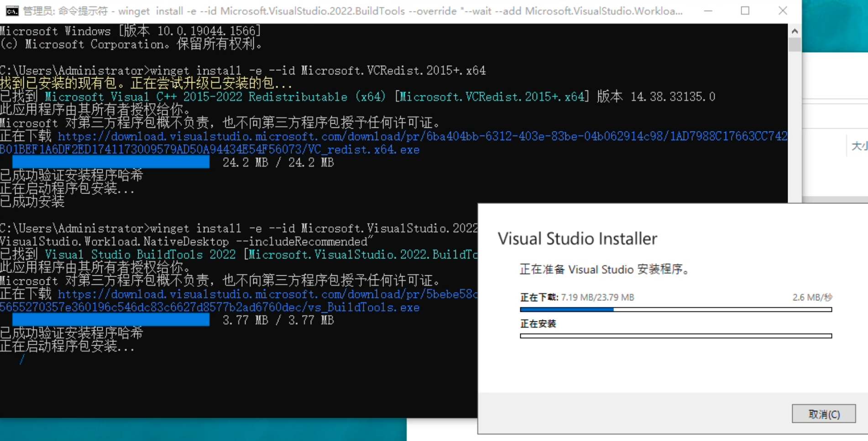The width and height of the screenshot is (868, 441).
Task: Minimize the command prompt window
Action: (x=708, y=11)
